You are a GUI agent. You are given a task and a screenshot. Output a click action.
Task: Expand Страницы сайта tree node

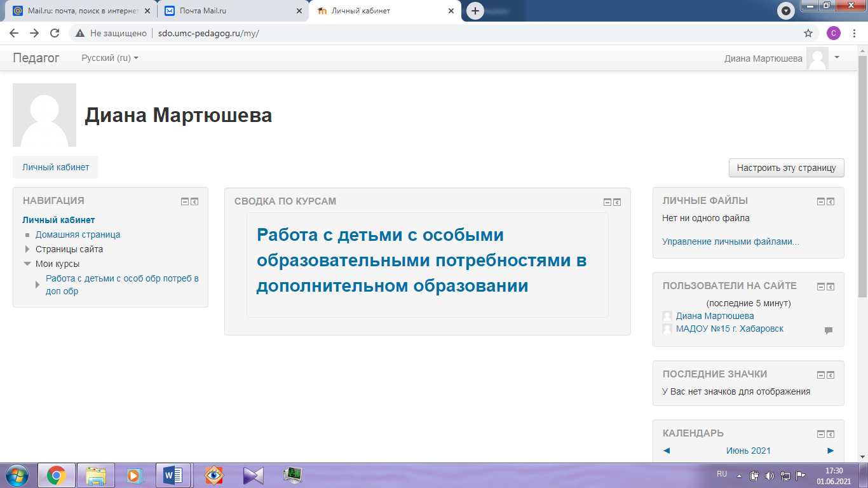[x=27, y=249]
